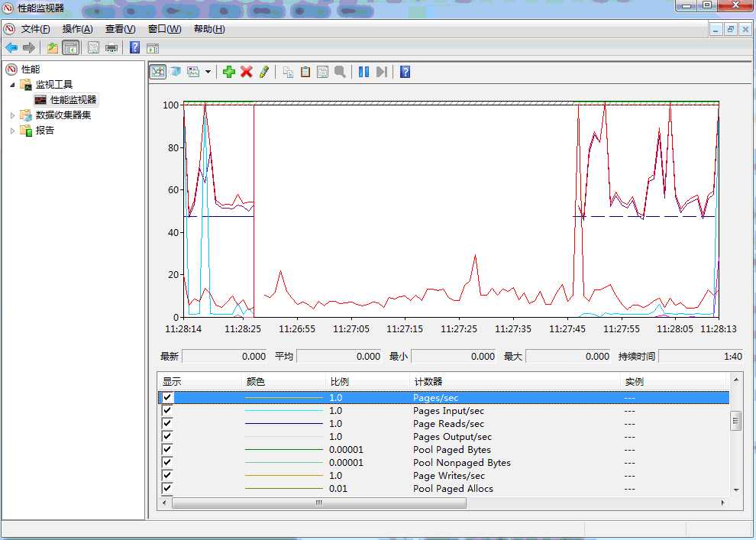756x540 pixels.
Task: Change graph type icon
Action: point(193,73)
